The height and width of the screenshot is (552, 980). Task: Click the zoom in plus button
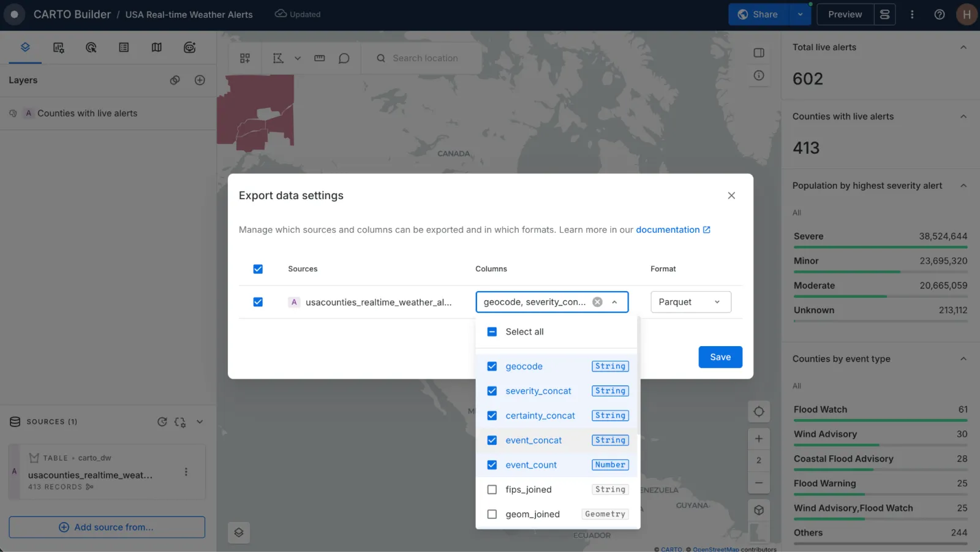759,439
